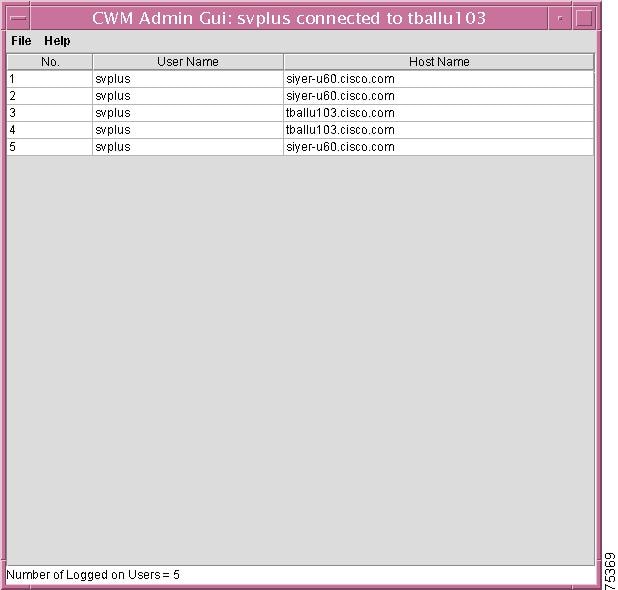Select row number 2 cell
618x590 pixels.
point(50,96)
